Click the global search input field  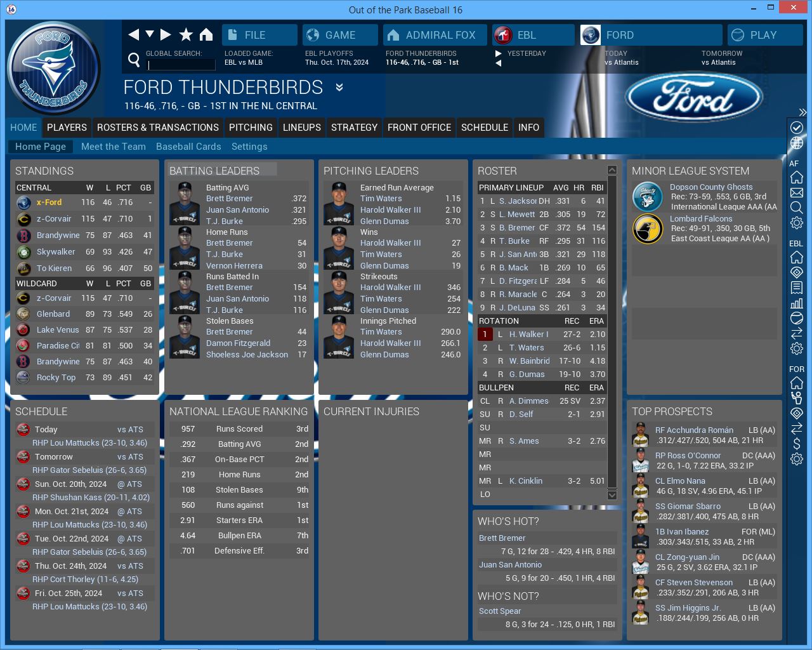click(x=181, y=64)
